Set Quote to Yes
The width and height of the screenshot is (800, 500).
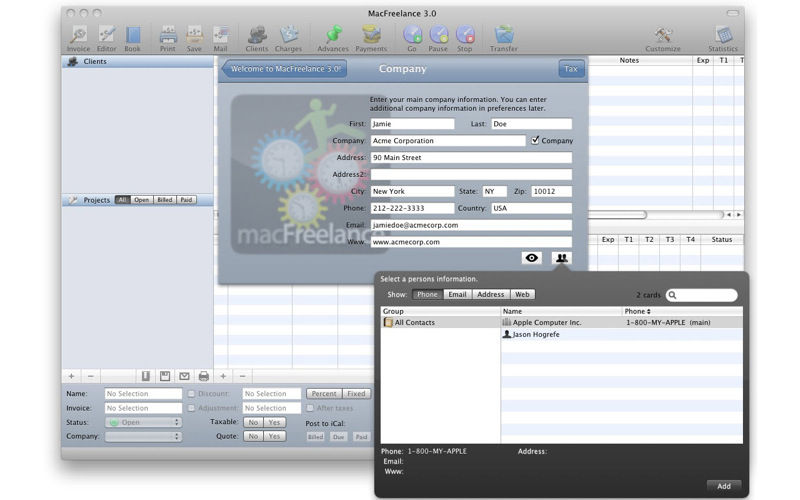point(274,436)
